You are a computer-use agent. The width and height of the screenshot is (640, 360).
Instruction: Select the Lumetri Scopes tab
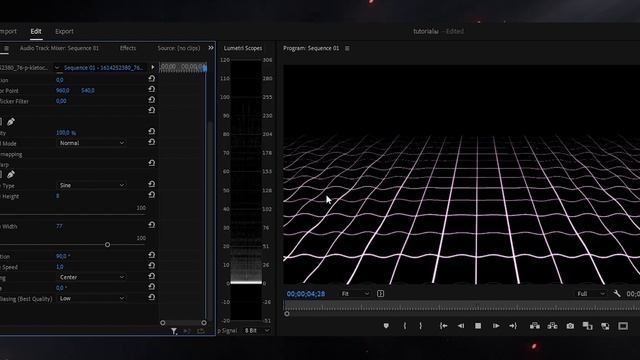click(243, 48)
